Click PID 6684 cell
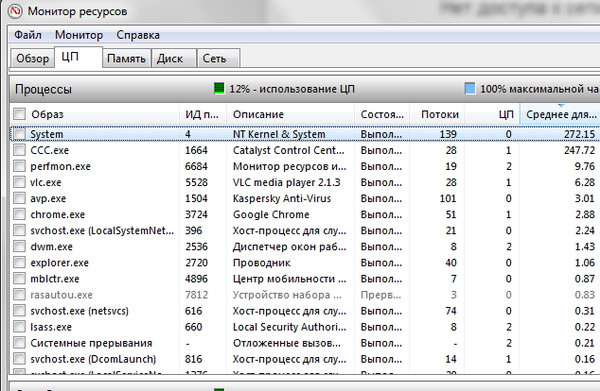The height and width of the screenshot is (391, 600). pyautogui.click(x=196, y=166)
